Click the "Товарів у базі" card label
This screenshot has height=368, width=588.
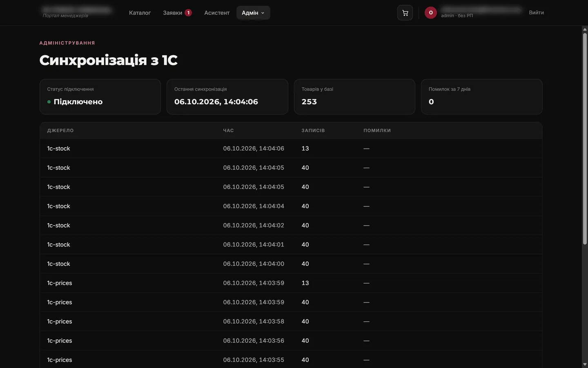317,89
